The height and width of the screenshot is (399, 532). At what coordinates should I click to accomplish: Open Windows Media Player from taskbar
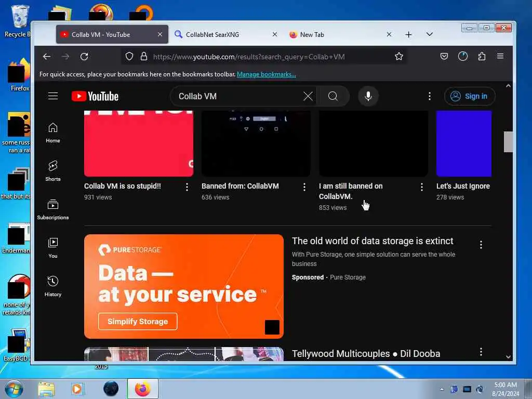point(77,389)
